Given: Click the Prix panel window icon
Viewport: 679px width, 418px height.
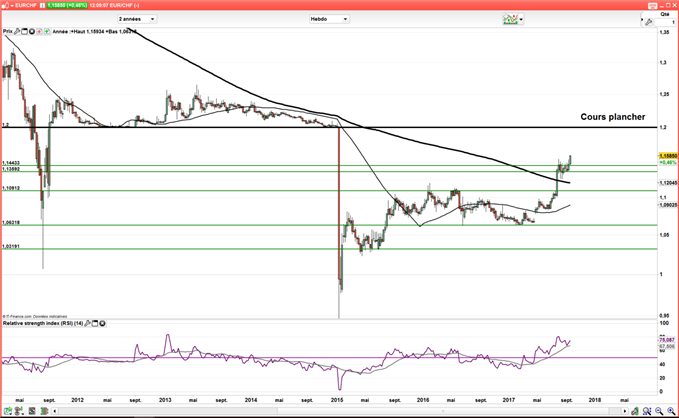Looking at the screenshot, I should tap(24, 31).
